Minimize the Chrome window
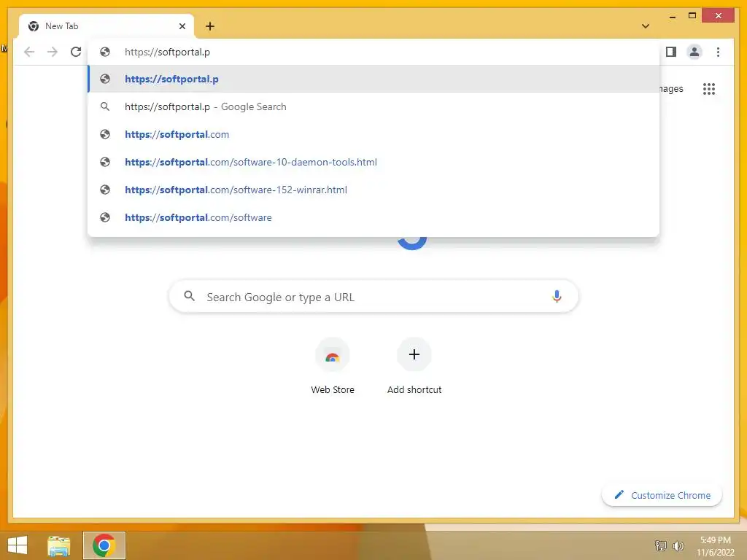This screenshot has height=560, width=747. pos(672,16)
